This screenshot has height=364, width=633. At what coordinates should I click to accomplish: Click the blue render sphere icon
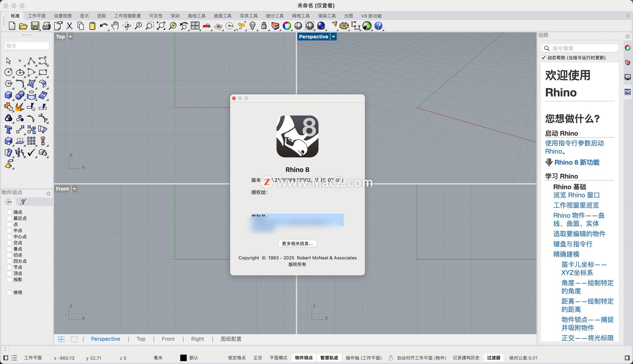[x=321, y=26]
